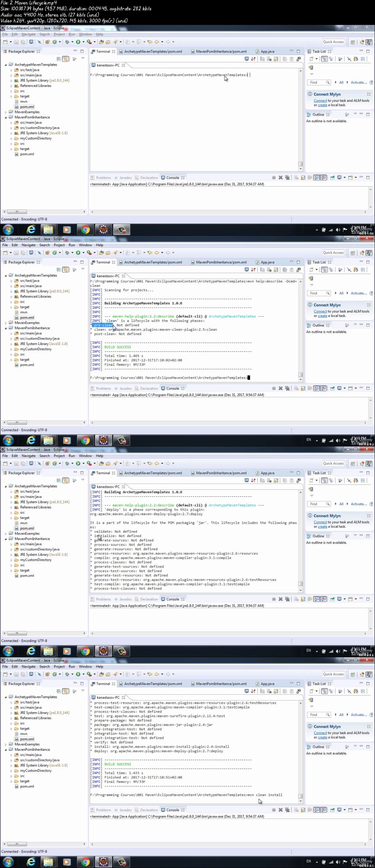
Task: Click Pin Console icon in 00:02:52 frame
Action: pos(333,599)
